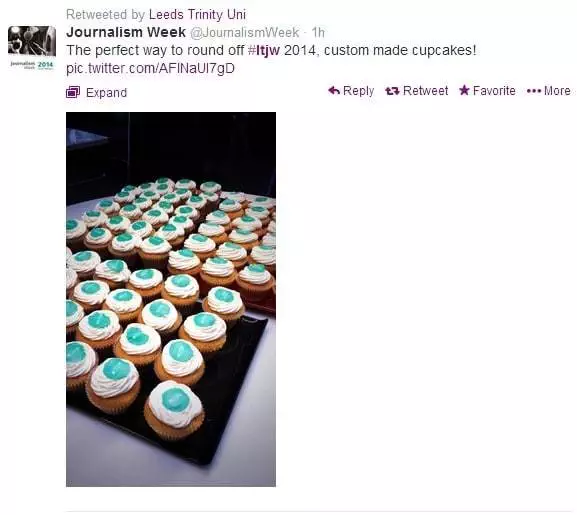Open the Journalism Week profile avatar
Viewport: 577px width, 515px height.
point(32,41)
